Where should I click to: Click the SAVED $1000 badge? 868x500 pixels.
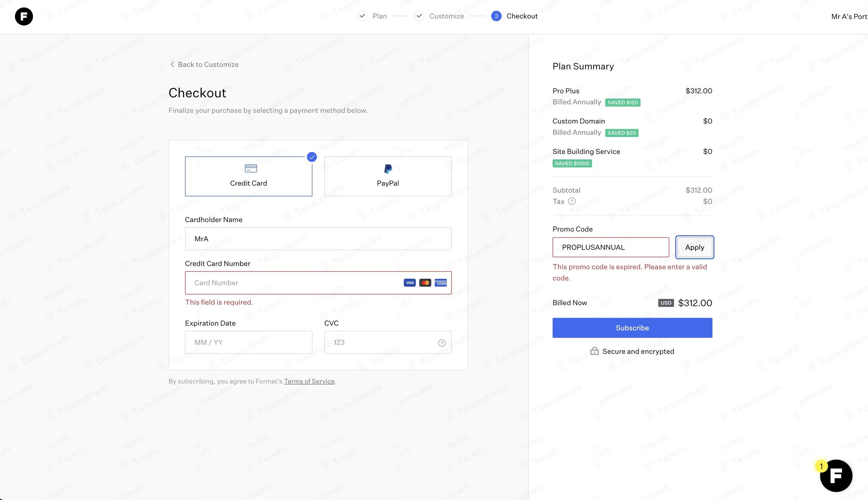click(x=572, y=163)
